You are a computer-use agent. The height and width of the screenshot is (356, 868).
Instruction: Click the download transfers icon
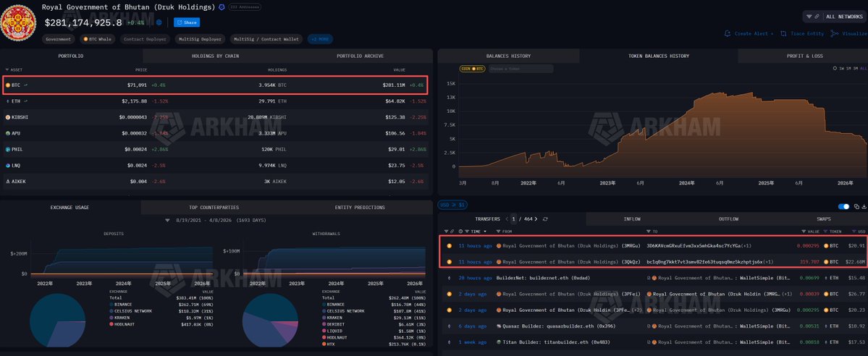pos(864,206)
